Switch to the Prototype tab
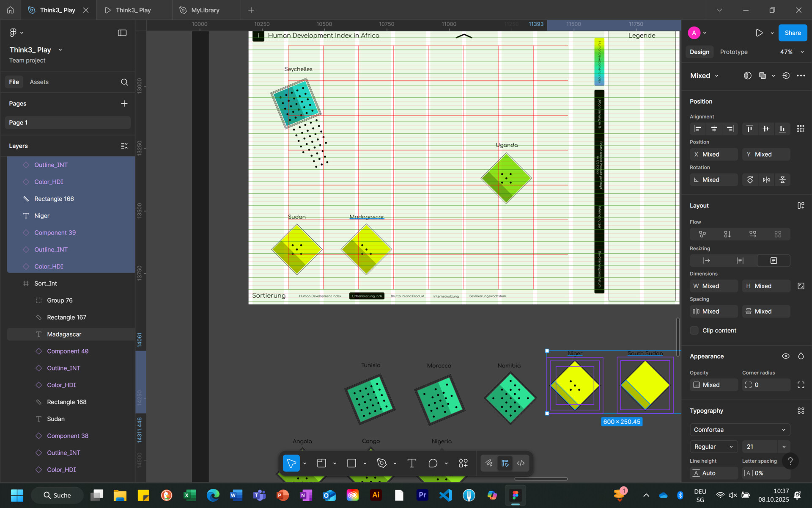This screenshot has height=508, width=812. (x=734, y=52)
